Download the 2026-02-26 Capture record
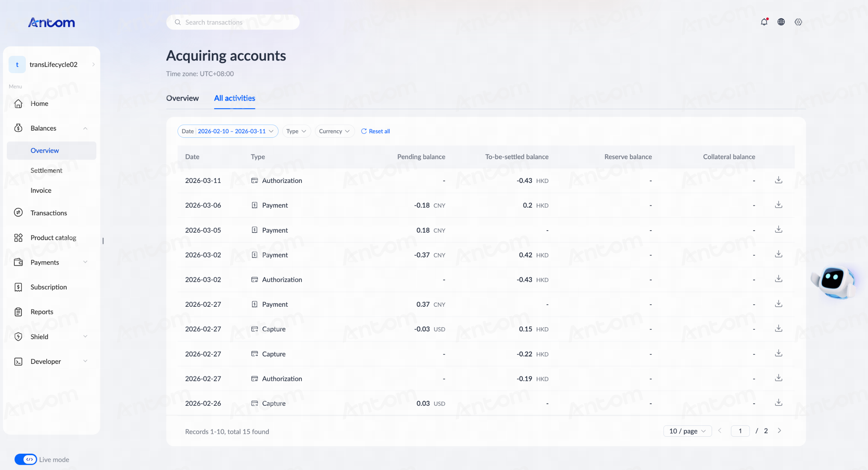The width and height of the screenshot is (868, 470). coord(779,403)
